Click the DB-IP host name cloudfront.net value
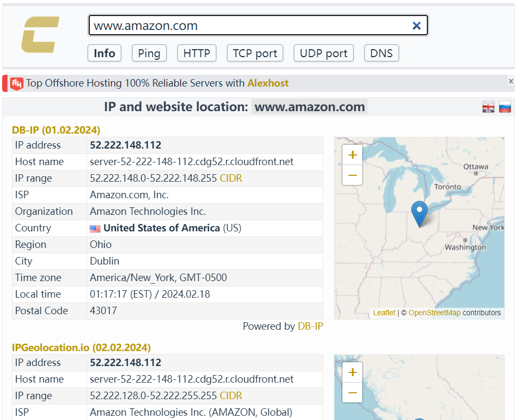This screenshot has height=420, width=515. coord(191,162)
